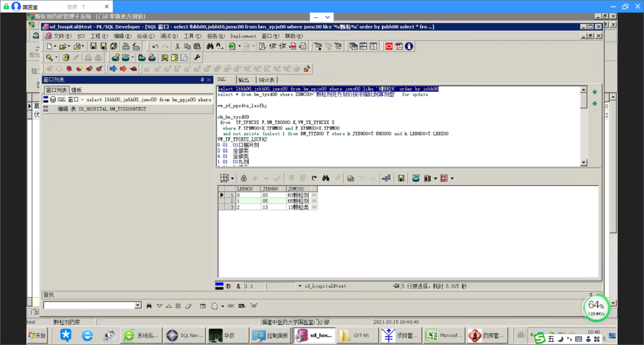
Task: Open the search text history dropdown
Action: 138,305
